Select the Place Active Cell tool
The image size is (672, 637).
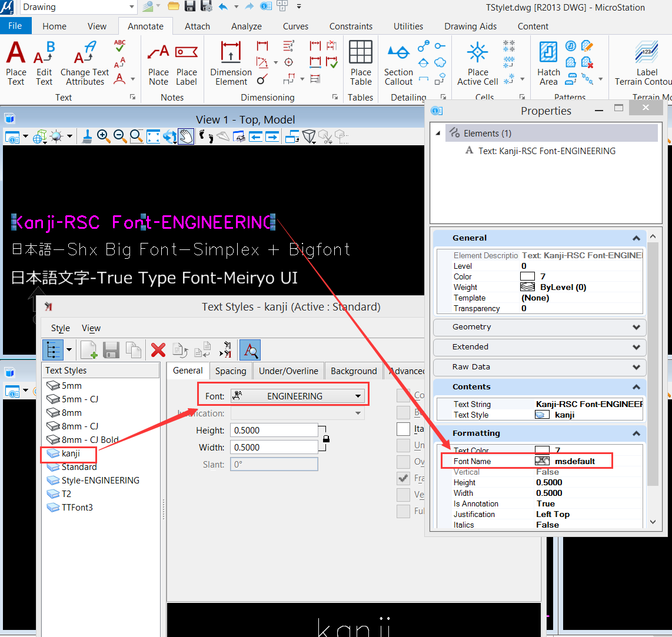477,63
